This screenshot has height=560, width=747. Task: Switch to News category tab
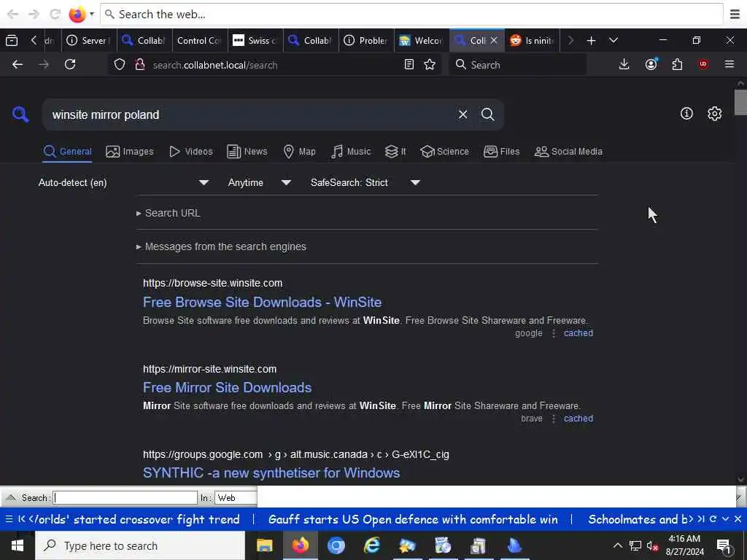point(247,152)
